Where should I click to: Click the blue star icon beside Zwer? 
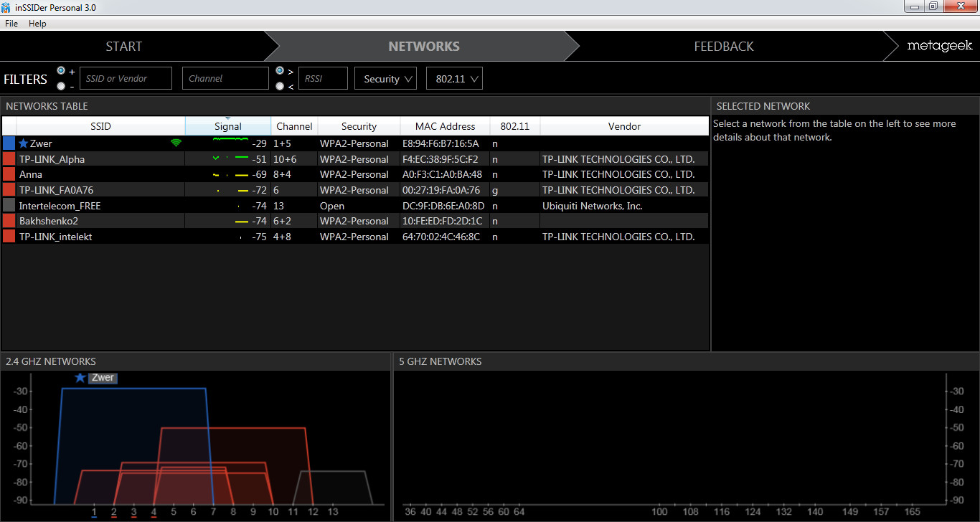point(24,143)
